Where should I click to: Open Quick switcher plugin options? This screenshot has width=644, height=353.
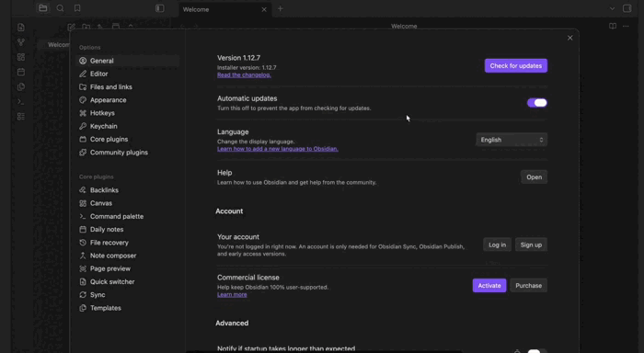[127, 281]
